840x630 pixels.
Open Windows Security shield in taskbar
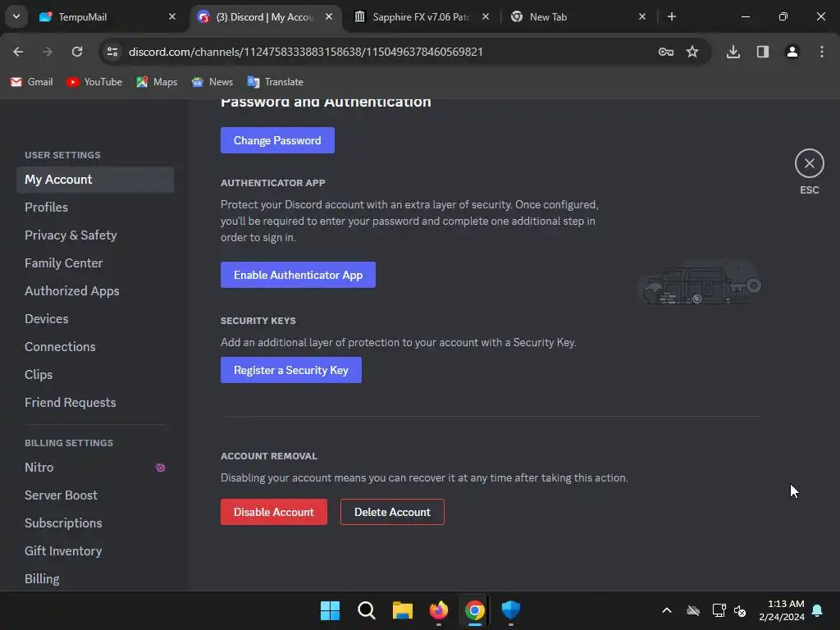(510, 610)
